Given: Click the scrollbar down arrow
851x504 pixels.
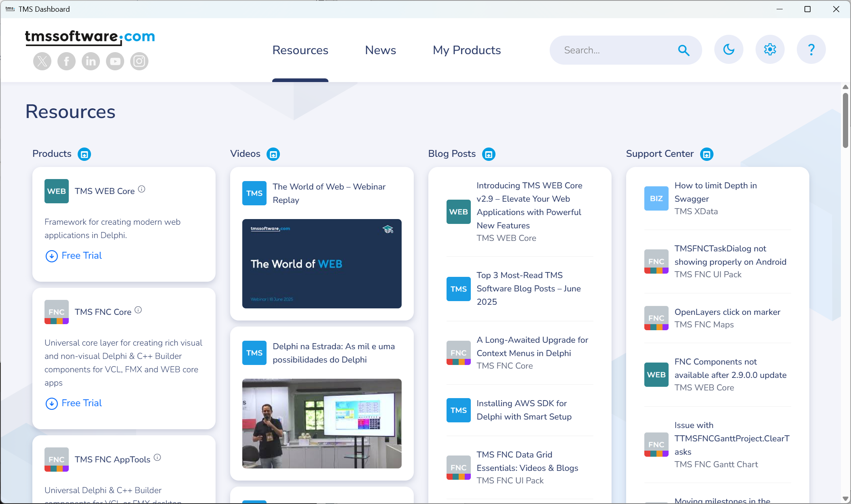Looking at the screenshot, I should click(x=845, y=499).
